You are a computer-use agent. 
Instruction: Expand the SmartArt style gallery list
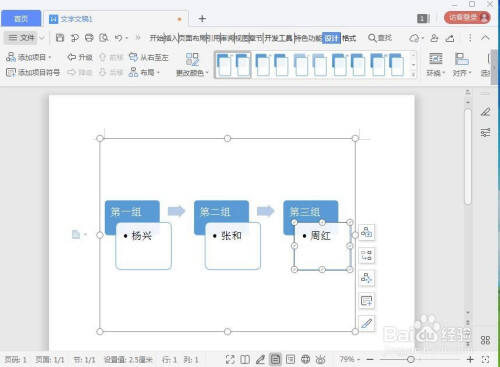coord(413,74)
